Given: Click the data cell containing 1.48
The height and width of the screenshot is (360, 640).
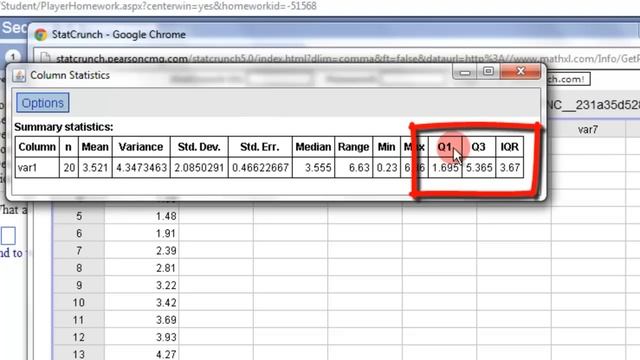Looking at the screenshot, I should (x=142, y=216).
